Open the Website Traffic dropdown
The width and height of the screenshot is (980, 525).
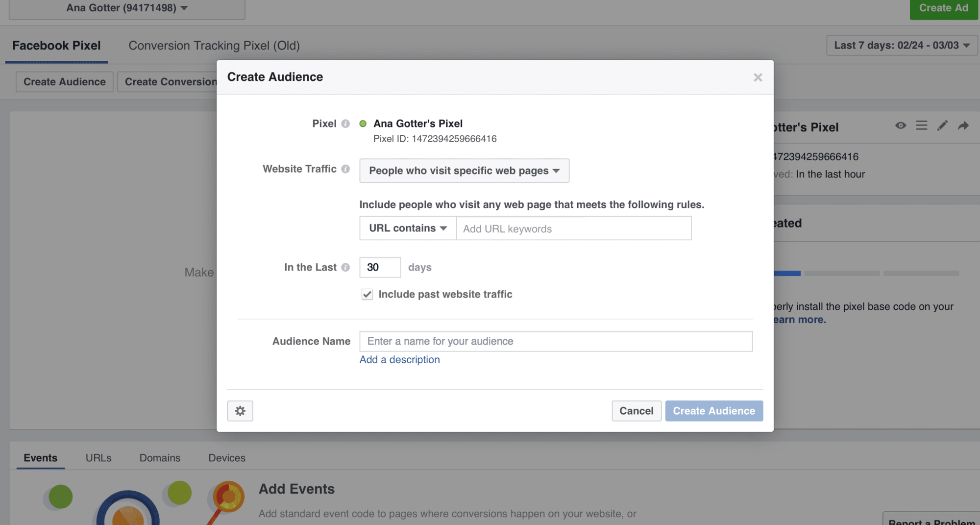point(464,171)
